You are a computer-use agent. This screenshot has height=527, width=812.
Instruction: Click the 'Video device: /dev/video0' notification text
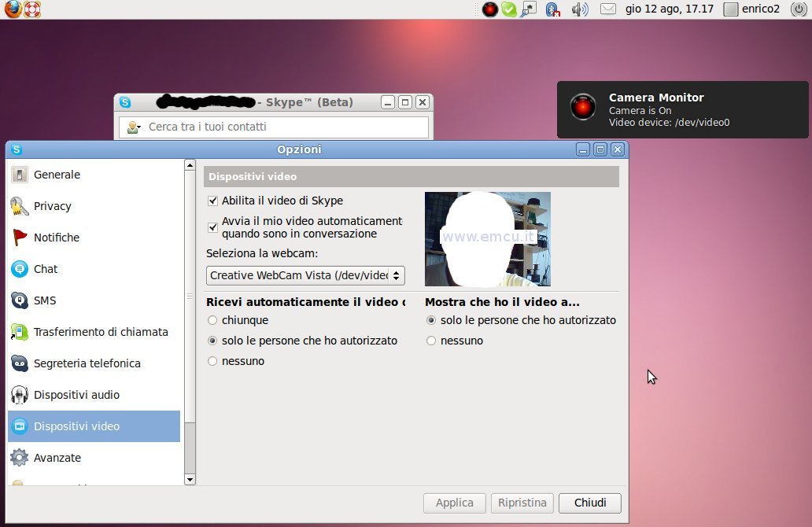(669, 123)
